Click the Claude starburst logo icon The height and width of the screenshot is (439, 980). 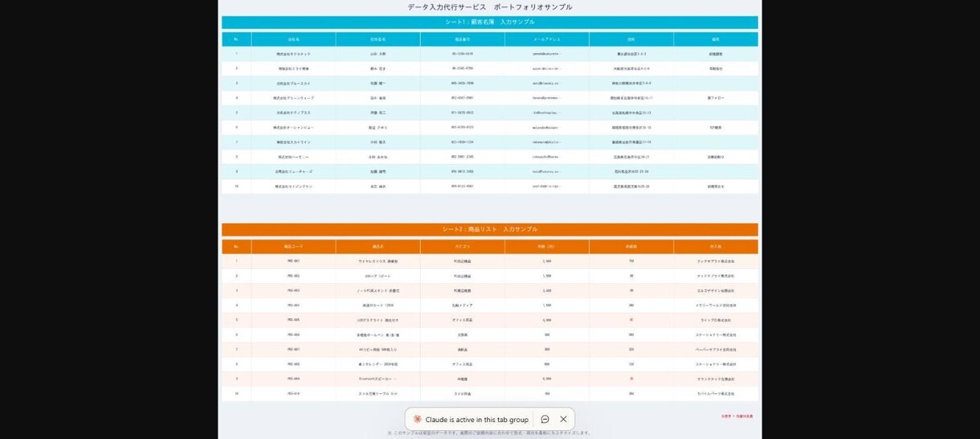pos(417,419)
